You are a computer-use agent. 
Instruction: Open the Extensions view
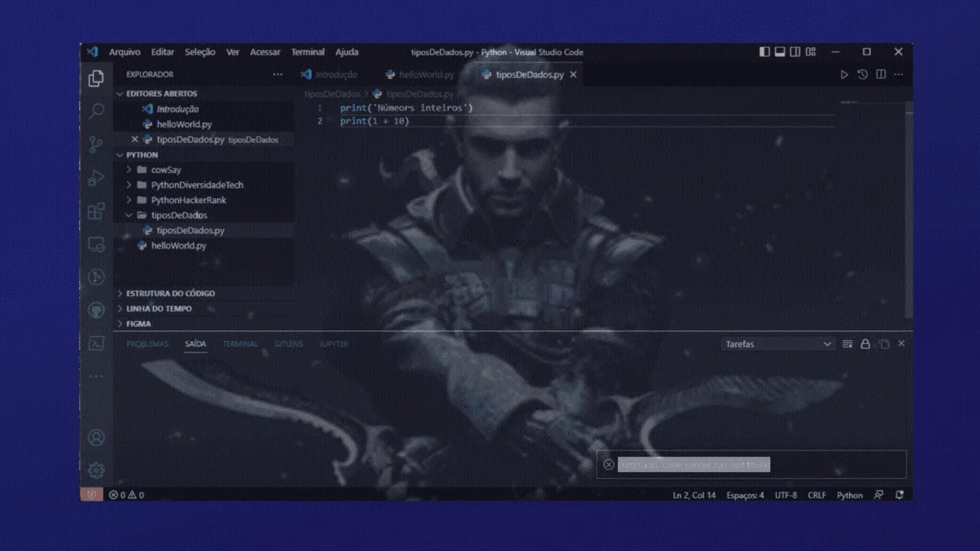coord(96,211)
